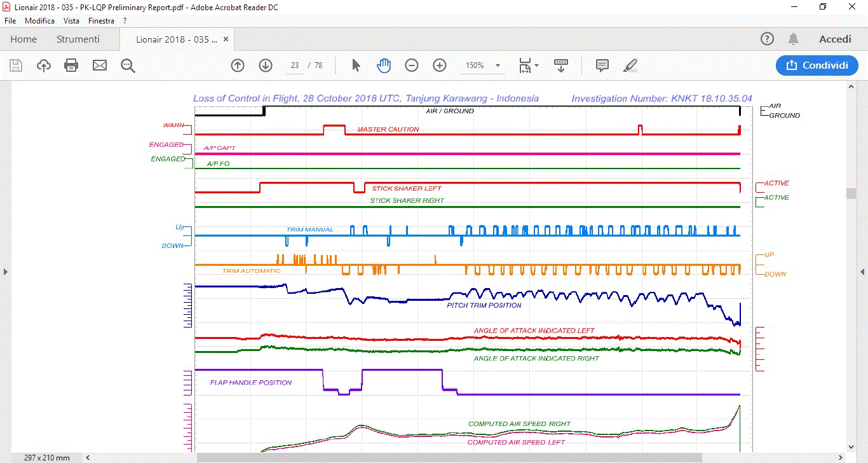Screen dimensions: 868x463
Task: Go to the next page
Action: click(266, 66)
